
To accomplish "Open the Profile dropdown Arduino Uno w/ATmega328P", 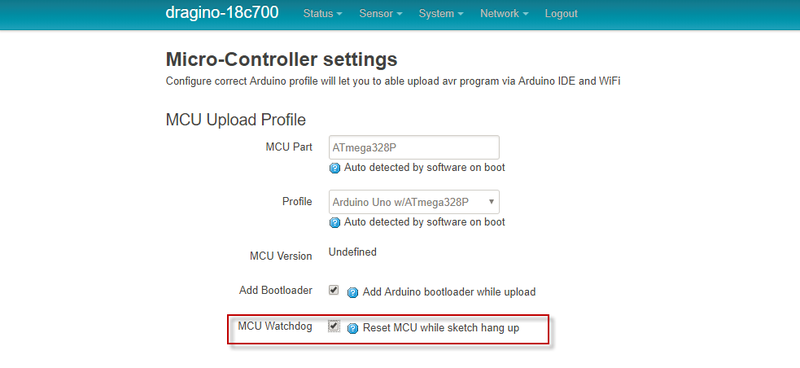I will pyautogui.click(x=414, y=202).
